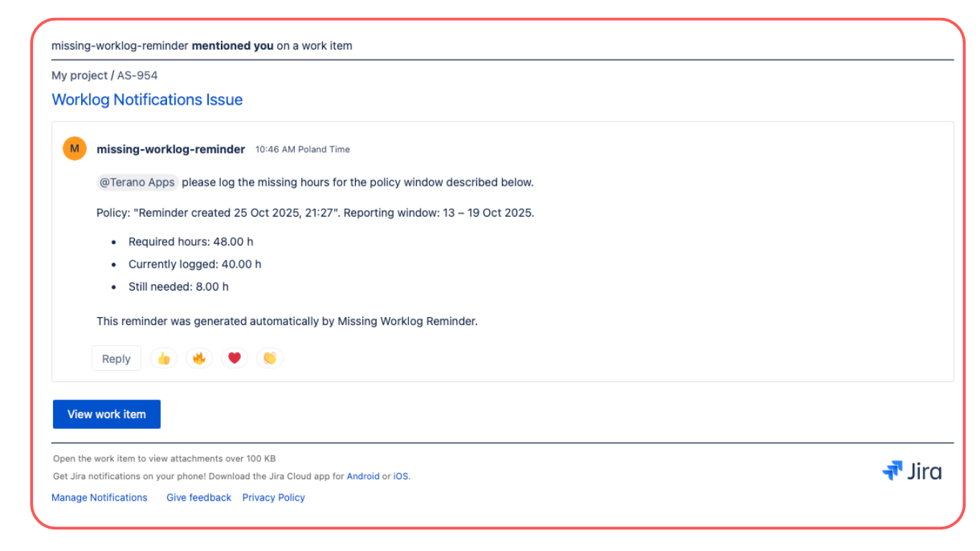The height and width of the screenshot is (551, 980).
Task: Click the 10:46 AM Poland Time timestamp
Action: [302, 149]
